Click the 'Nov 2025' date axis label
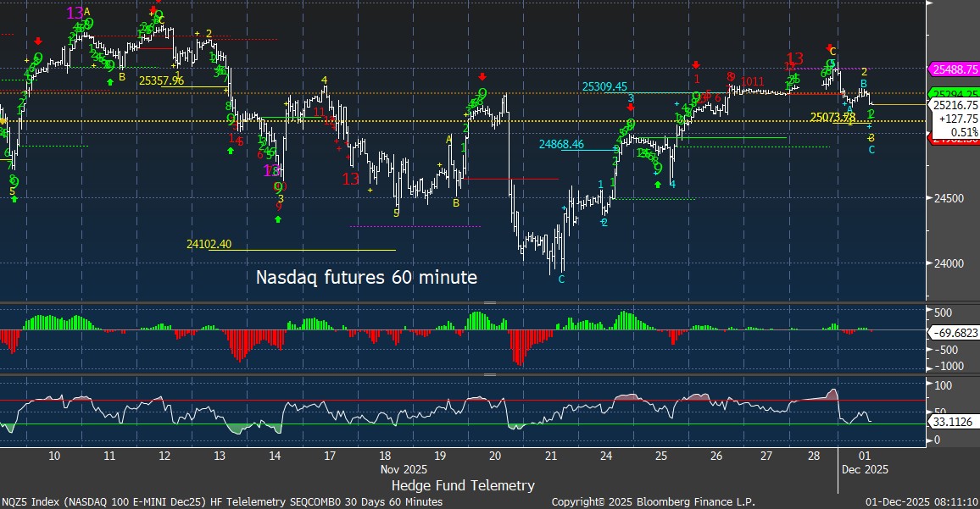The width and height of the screenshot is (980, 509). click(404, 468)
